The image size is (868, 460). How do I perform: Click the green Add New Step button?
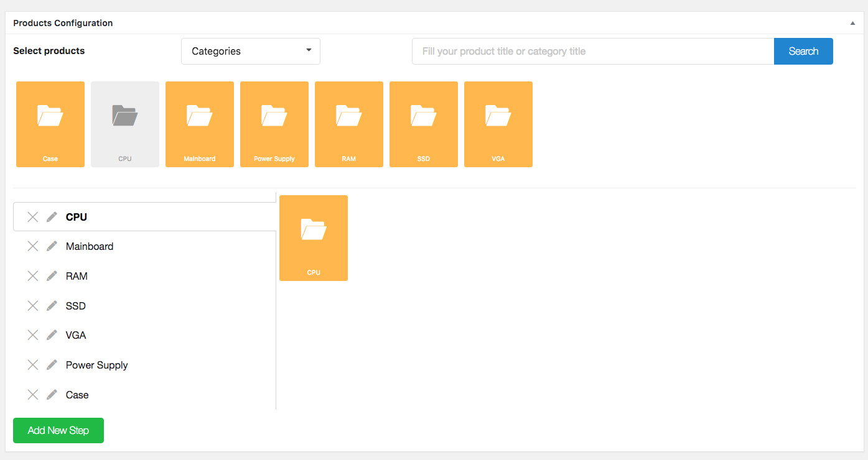58,430
